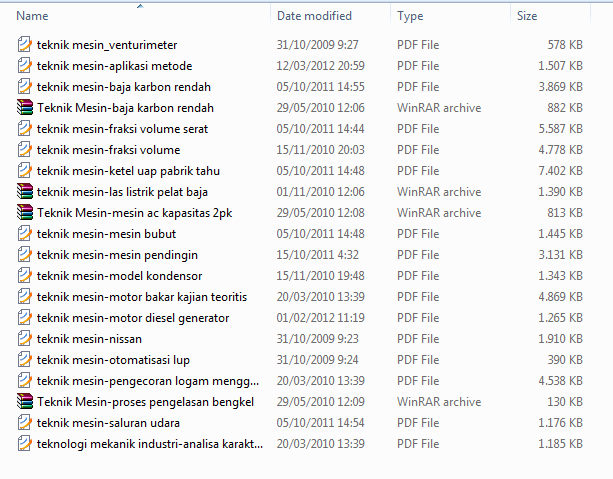Click the PDF icon of teknik mesin-motor diesel generator
This screenshot has width=613, height=479.
24,318
